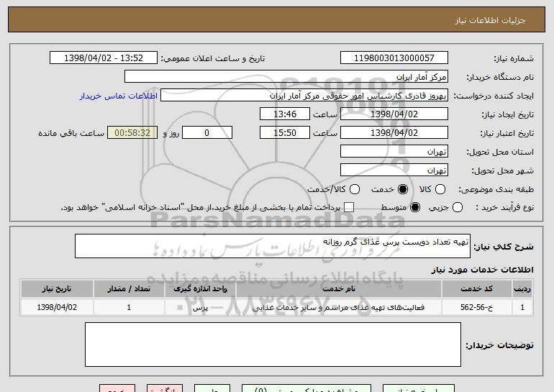Click the تاریخ اعتبار نیاز date field

[394, 133]
